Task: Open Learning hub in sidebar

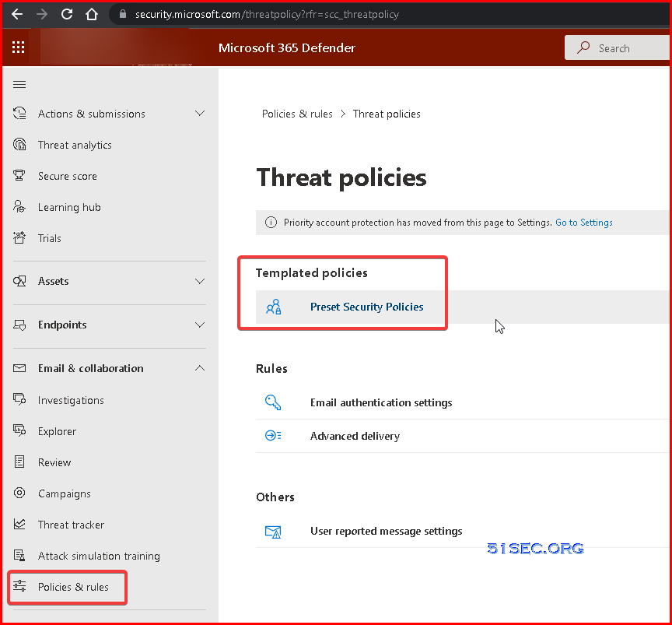Action: pyautogui.click(x=69, y=207)
